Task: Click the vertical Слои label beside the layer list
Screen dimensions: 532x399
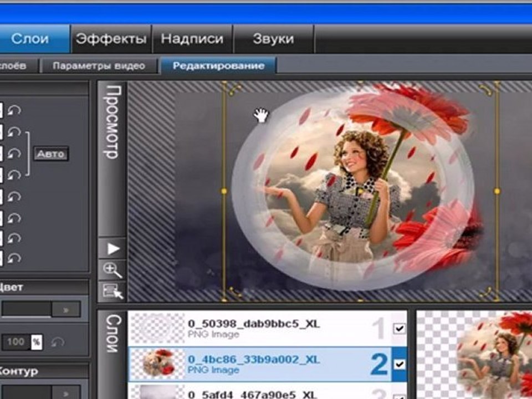Action: 113,334
